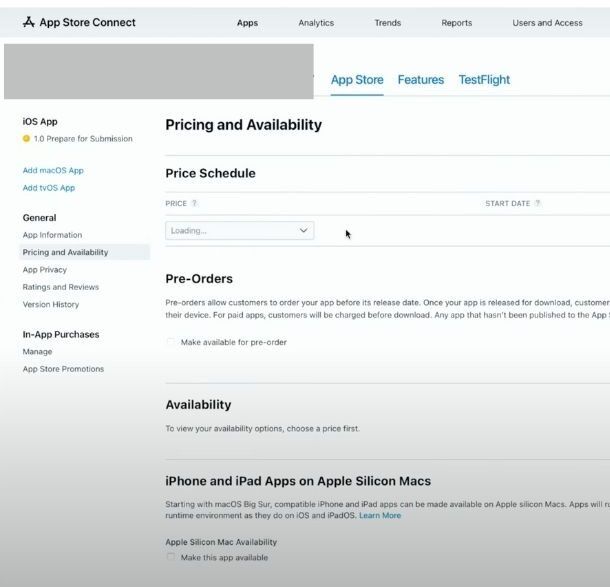The image size is (610, 587).
Task: Click the chevron arrow in the Price dropdown
Action: (303, 231)
